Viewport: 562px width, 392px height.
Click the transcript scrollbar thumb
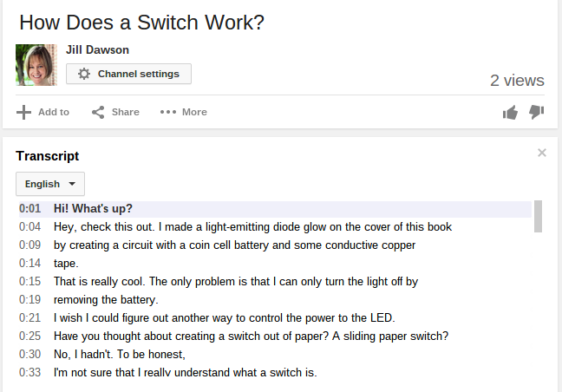(538, 217)
